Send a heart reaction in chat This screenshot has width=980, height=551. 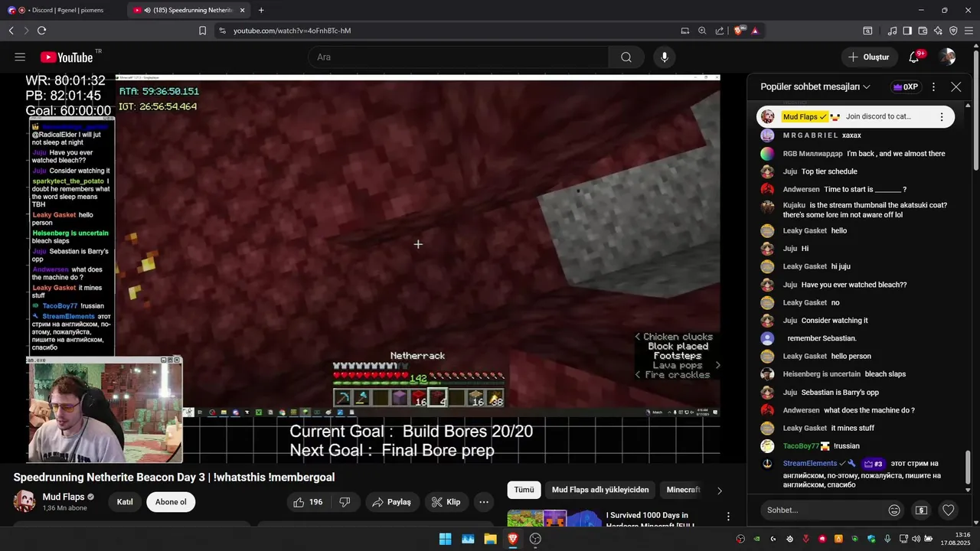949,510
